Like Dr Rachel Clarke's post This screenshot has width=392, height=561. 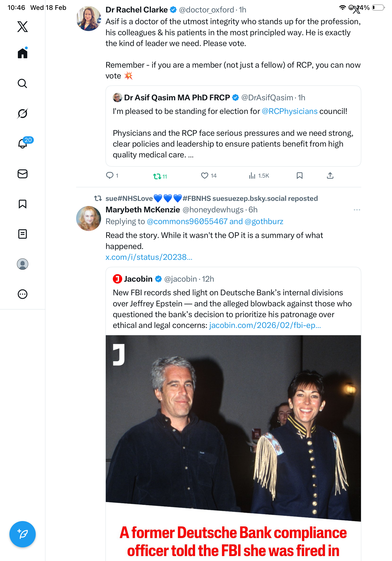tap(204, 176)
